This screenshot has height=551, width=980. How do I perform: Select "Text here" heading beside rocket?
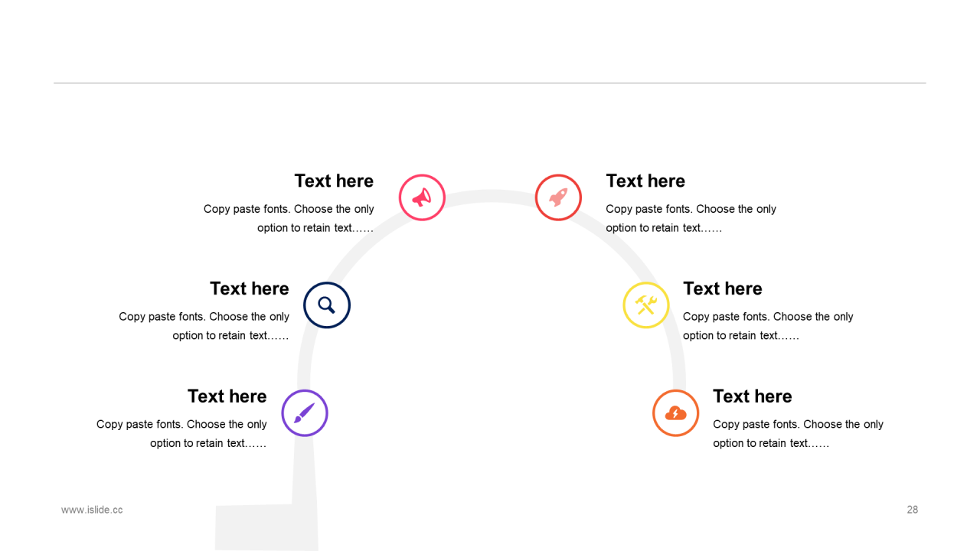(645, 181)
